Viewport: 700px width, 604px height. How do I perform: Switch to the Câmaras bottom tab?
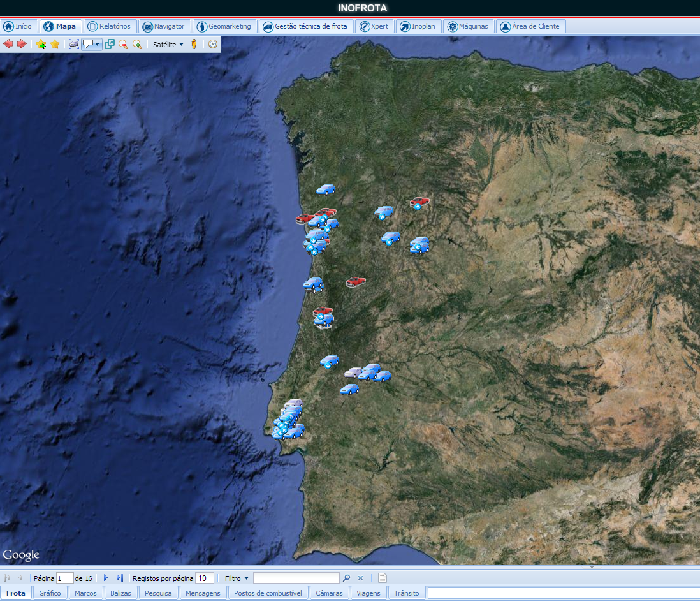tap(330, 593)
